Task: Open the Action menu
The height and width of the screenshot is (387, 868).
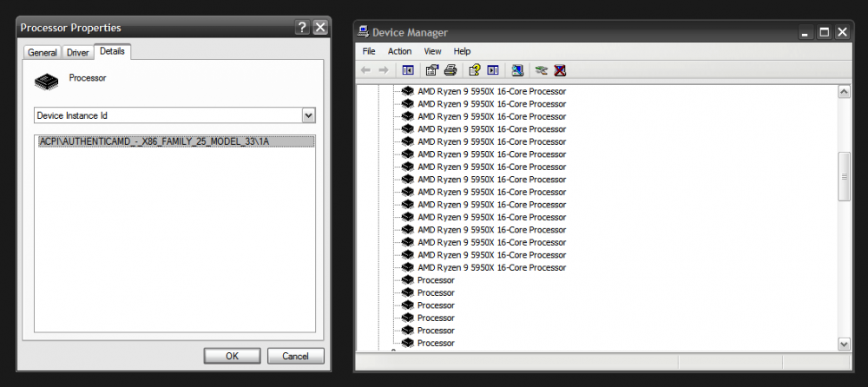Action: 399,51
